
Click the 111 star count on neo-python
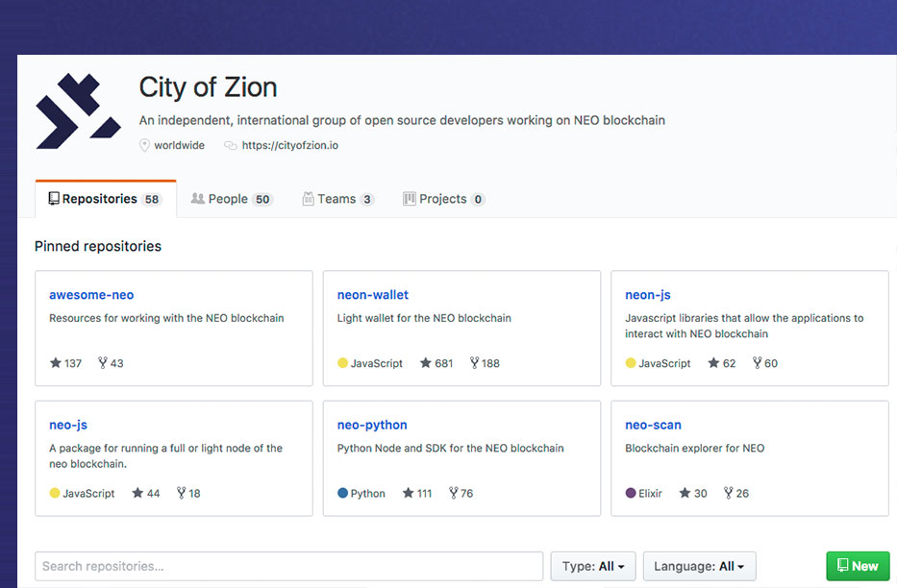tap(425, 493)
